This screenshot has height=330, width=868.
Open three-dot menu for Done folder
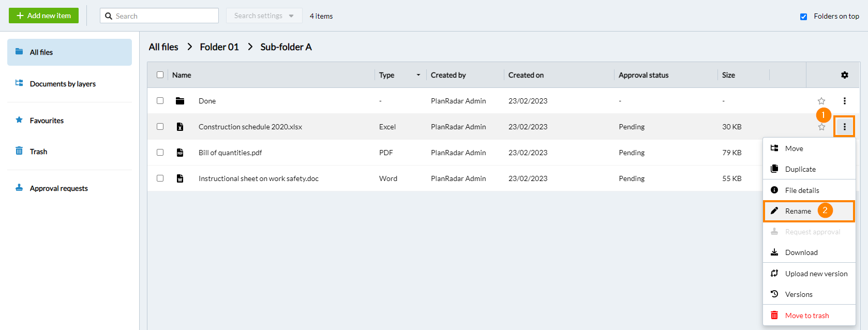[x=844, y=101]
